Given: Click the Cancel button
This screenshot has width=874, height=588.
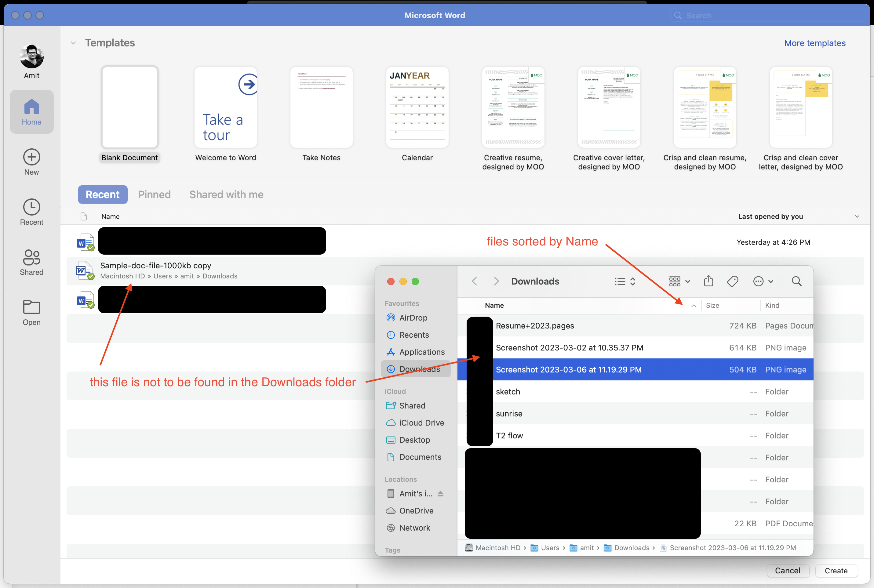Looking at the screenshot, I should (787, 571).
